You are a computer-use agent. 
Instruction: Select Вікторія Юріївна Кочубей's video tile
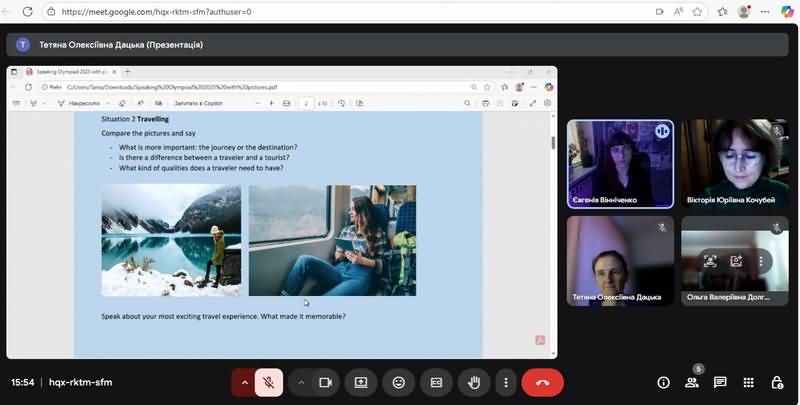point(735,164)
